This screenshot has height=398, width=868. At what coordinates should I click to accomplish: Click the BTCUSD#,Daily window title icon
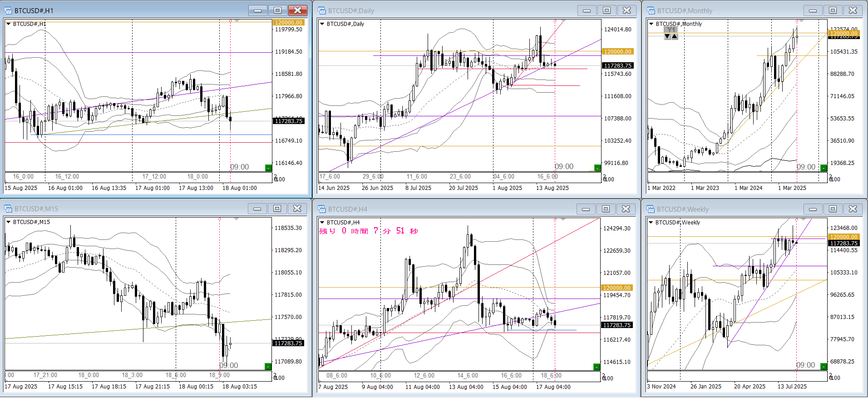click(x=322, y=10)
